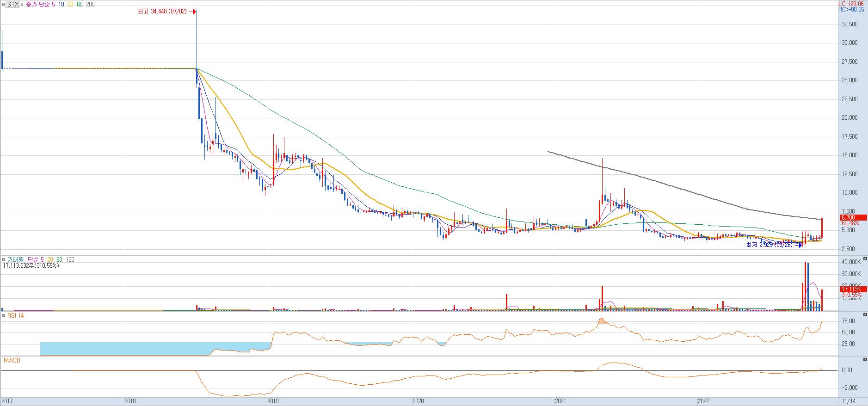The width and height of the screenshot is (868, 406).
Task: Click the 40,000K volume axis label
Action: click(851, 262)
